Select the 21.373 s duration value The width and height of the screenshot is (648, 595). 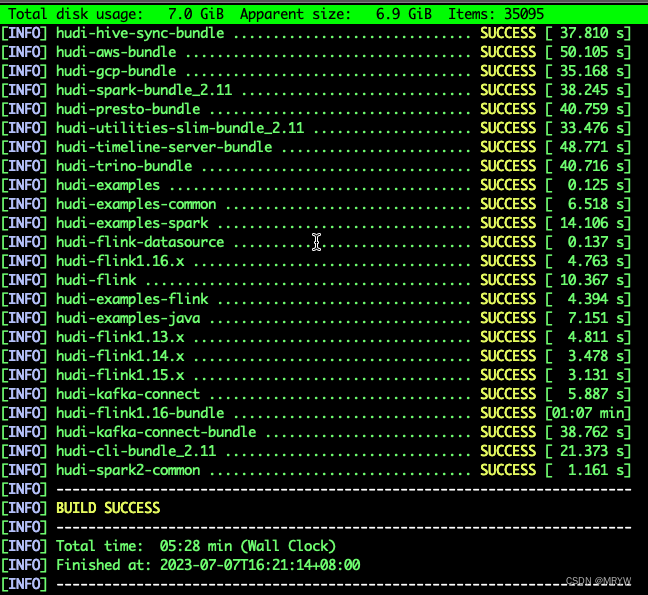click(x=593, y=452)
